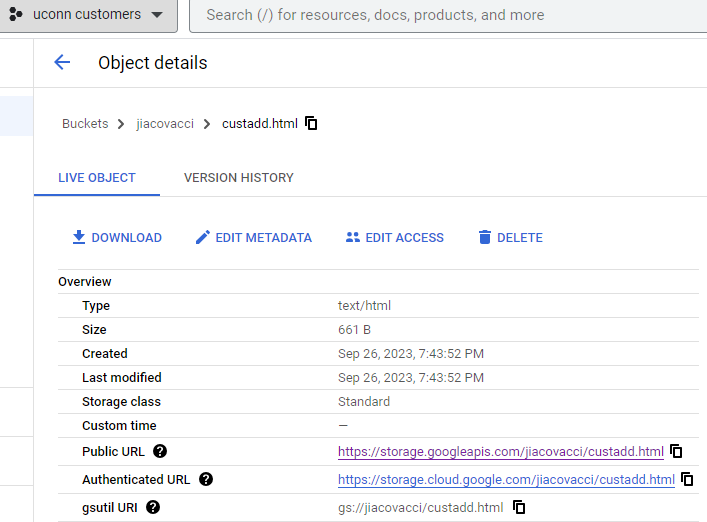Open Edit Access dialog

click(x=395, y=238)
